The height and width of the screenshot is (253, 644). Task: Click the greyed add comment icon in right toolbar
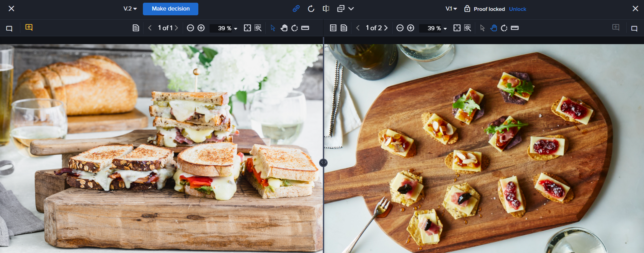coord(616,28)
